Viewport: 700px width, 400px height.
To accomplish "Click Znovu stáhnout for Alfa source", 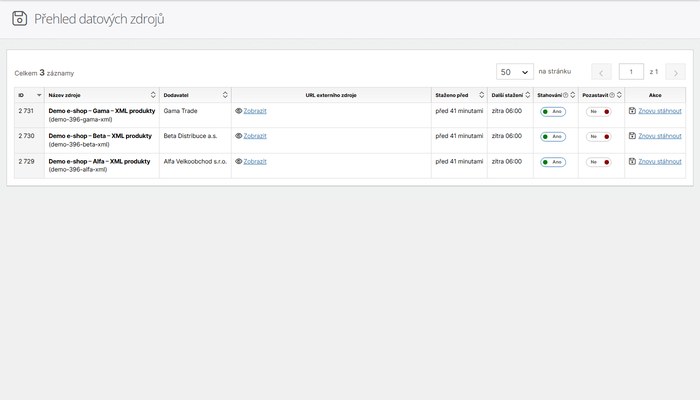I will [x=660, y=161].
